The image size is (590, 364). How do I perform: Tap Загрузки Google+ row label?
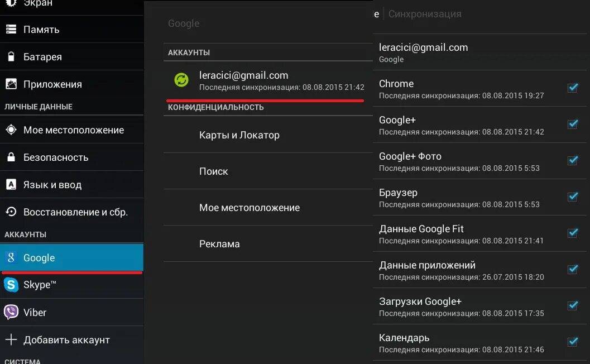click(420, 301)
